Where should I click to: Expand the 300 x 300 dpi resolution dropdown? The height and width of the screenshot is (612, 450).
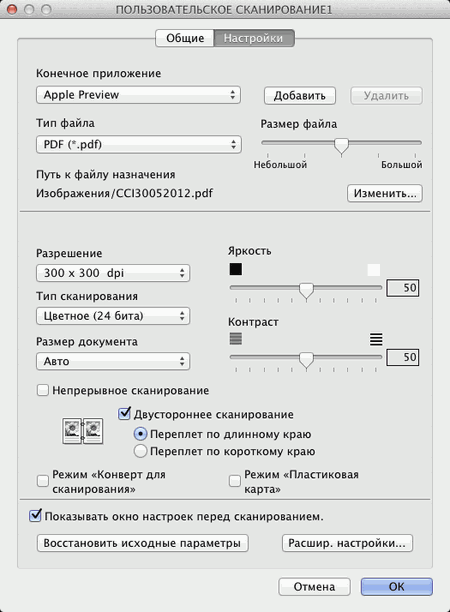point(113,273)
